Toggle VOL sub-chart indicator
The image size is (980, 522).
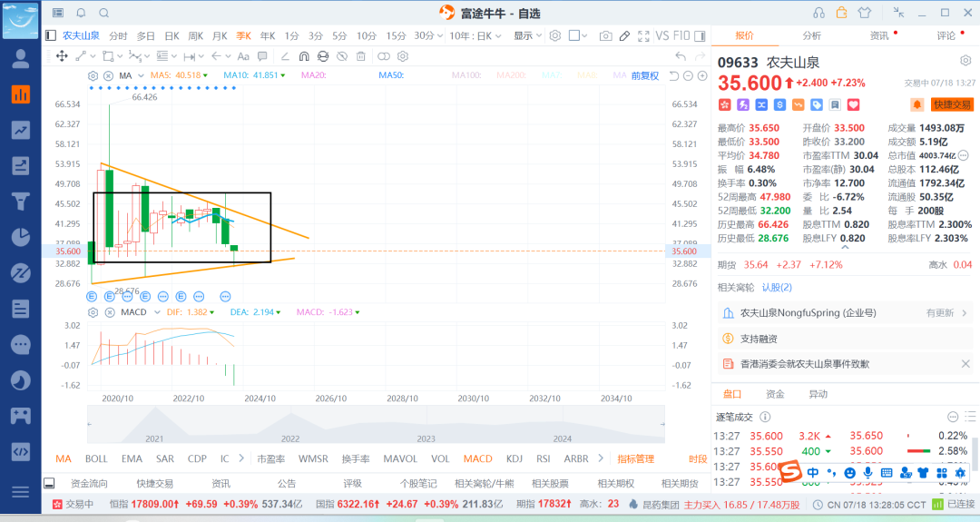click(440, 458)
